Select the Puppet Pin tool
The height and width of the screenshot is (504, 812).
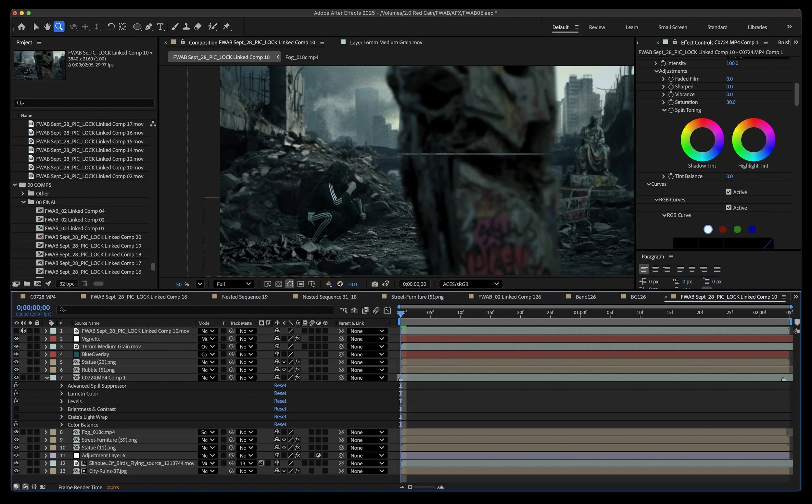[227, 27]
